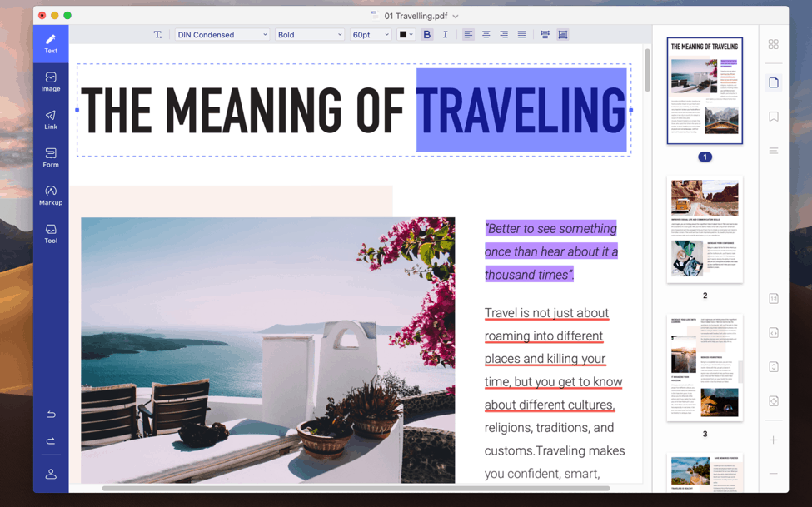Select the Image tool in sidebar
The width and height of the screenshot is (812, 507).
coord(50,81)
